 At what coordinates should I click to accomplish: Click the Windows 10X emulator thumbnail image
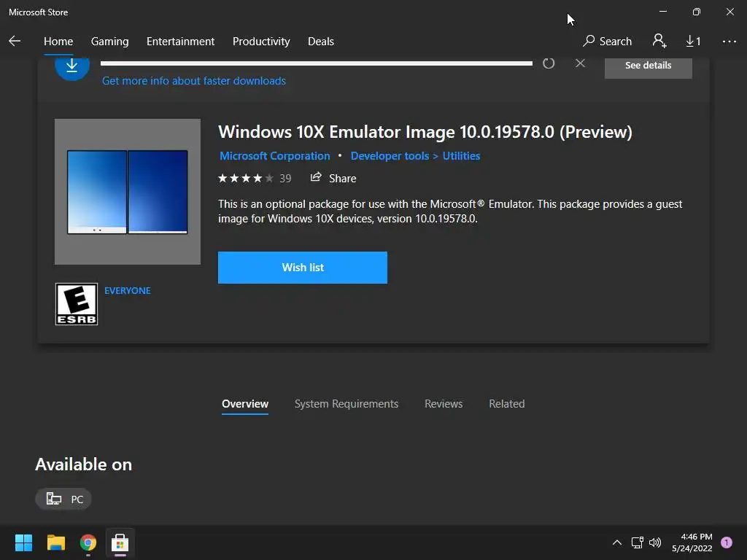(x=127, y=192)
